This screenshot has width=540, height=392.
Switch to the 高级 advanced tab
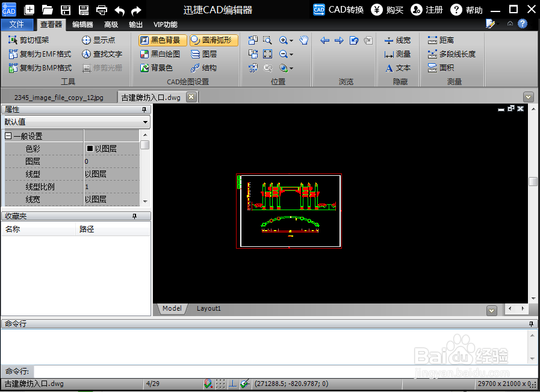[x=111, y=25]
